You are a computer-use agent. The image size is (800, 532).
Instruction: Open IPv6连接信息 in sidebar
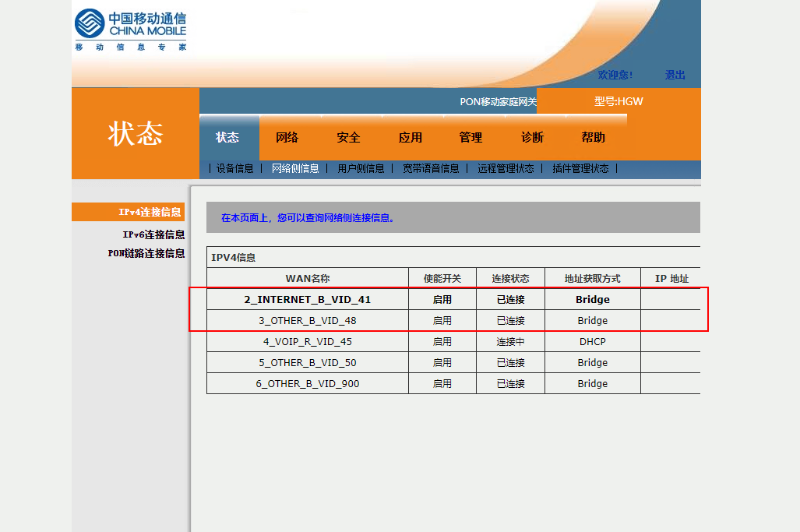click(153, 234)
